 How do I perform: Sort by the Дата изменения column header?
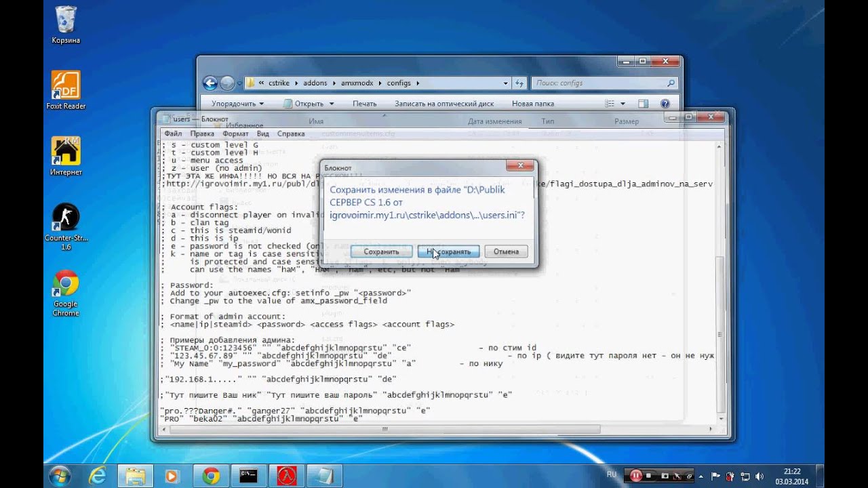tap(495, 121)
